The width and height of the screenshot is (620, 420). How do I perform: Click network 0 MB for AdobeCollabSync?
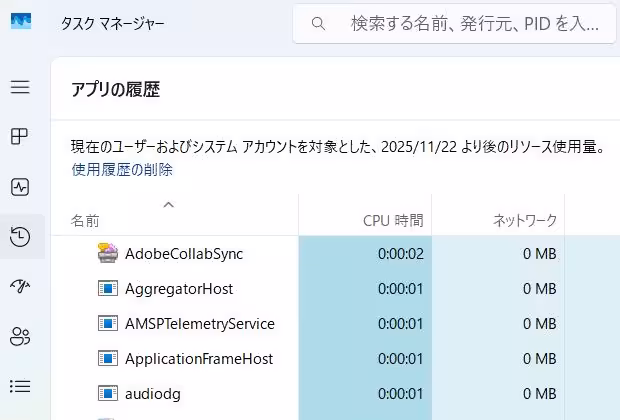(539, 254)
